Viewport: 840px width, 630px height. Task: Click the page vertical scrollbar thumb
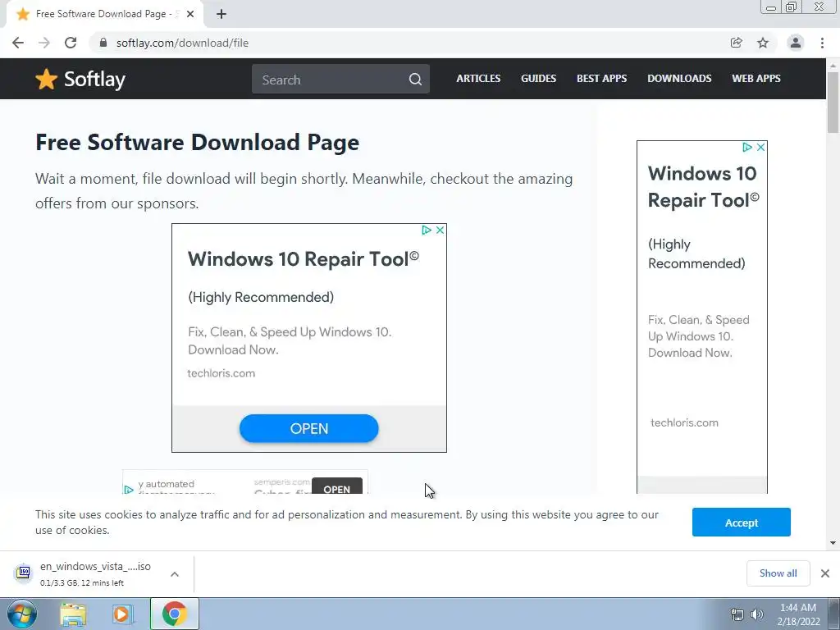click(x=833, y=102)
